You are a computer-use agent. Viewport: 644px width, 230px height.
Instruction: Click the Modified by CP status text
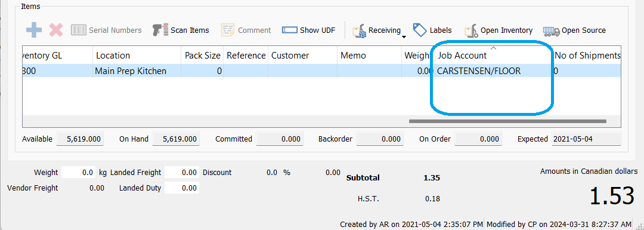point(559,224)
